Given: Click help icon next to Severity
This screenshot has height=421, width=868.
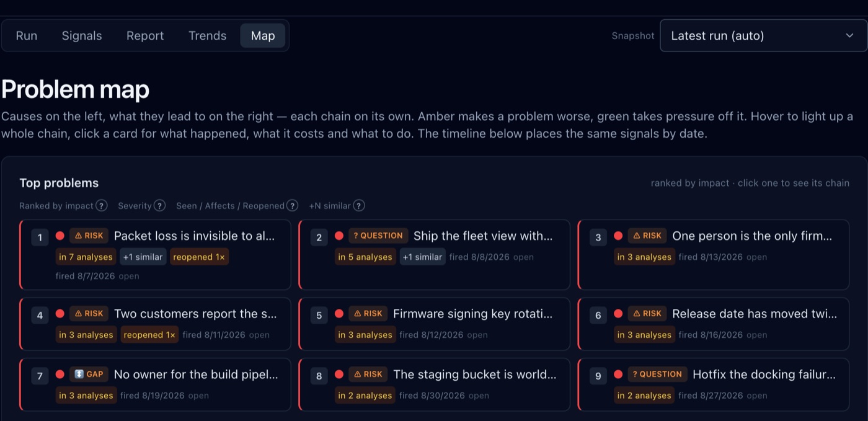Looking at the screenshot, I should click(159, 206).
